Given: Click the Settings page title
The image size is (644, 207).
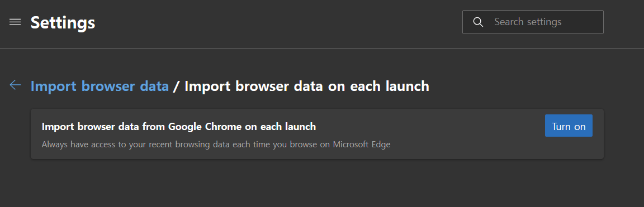Looking at the screenshot, I should click(x=63, y=22).
